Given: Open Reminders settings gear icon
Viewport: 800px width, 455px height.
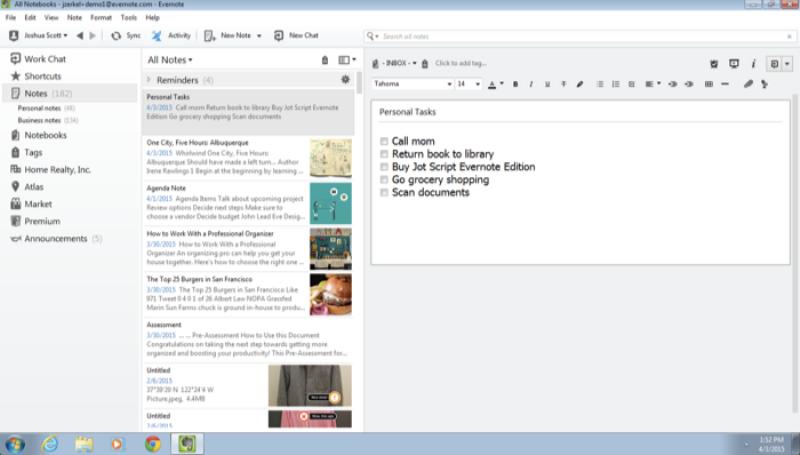Looking at the screenshot, I should click(346, 79).
